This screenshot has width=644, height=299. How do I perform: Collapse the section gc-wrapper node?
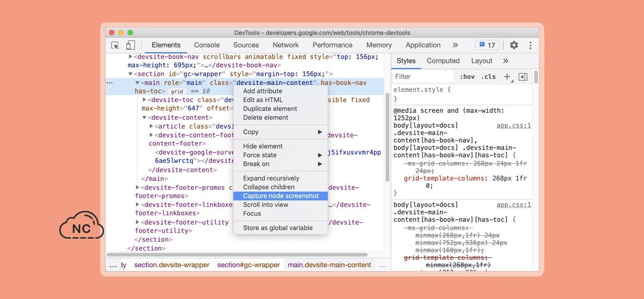click(130, 74)
